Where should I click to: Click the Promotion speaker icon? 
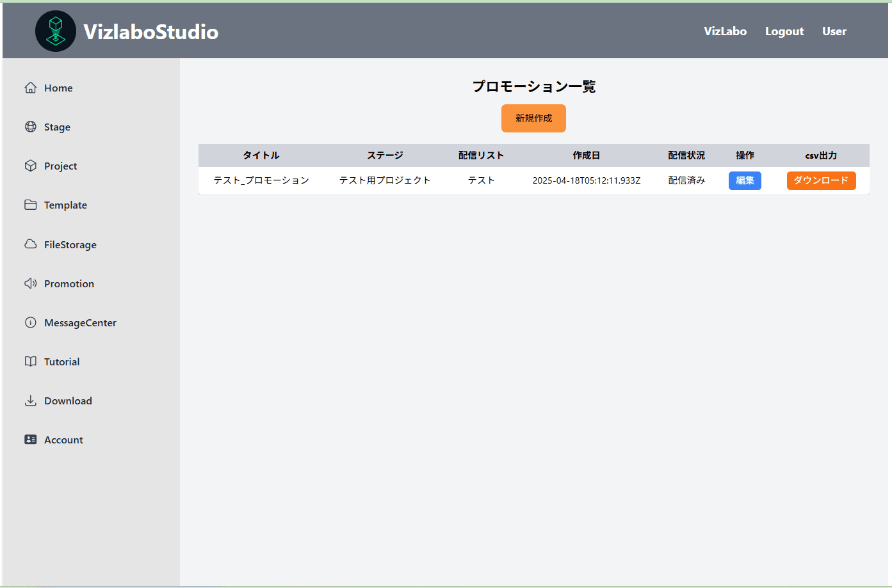click(x=30, y=283)
